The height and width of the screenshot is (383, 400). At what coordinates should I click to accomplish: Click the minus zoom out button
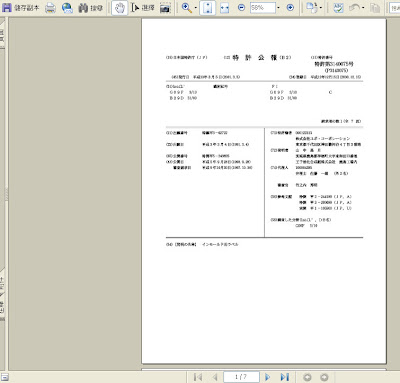242,8
